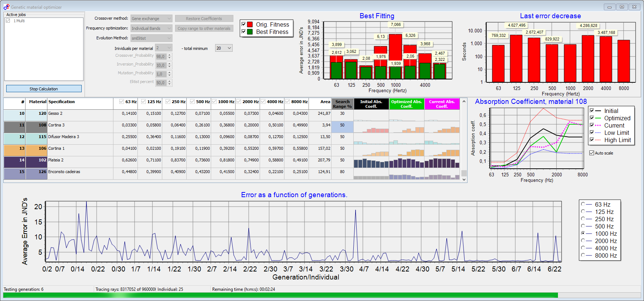644x301 pixels.
Task: Toggle the Orig. Fitness legend checkbox
Action: [x=244, y=24]
